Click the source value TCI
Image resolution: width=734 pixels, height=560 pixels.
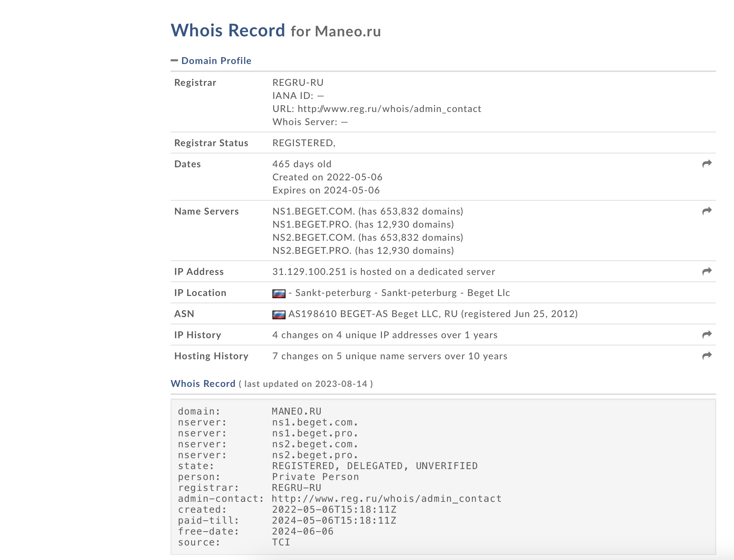tap(281, 542)
